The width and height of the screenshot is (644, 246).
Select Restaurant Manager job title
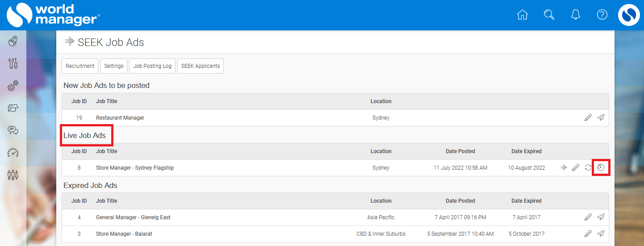(x=120, y=118)
